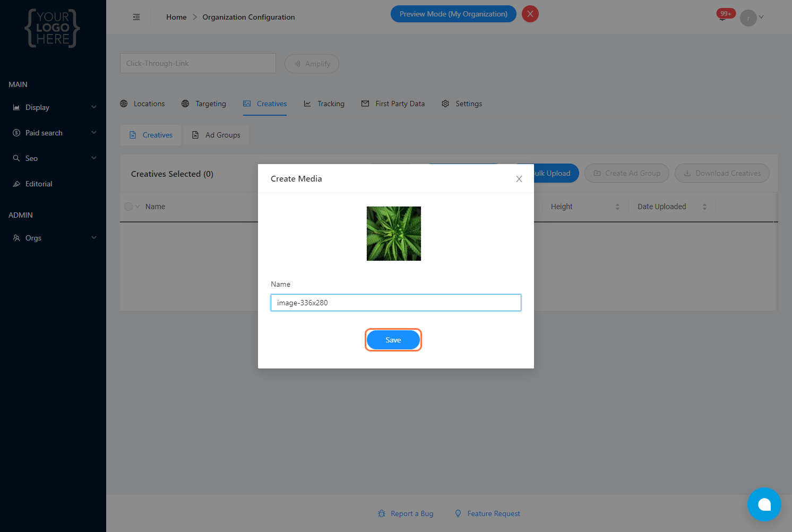
Task: Select the Creatives main tab
Action: click(265, 104)
